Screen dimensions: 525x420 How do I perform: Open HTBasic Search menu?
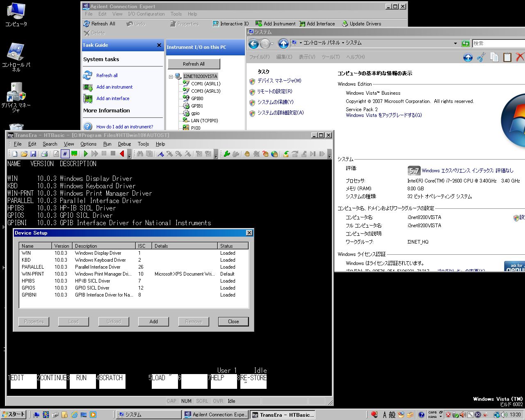50,144
